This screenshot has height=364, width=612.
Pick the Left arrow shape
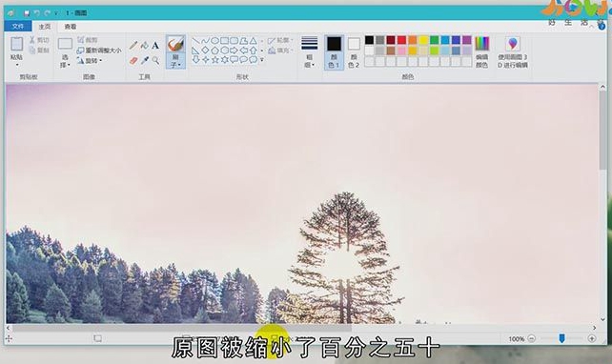(243, 51)
